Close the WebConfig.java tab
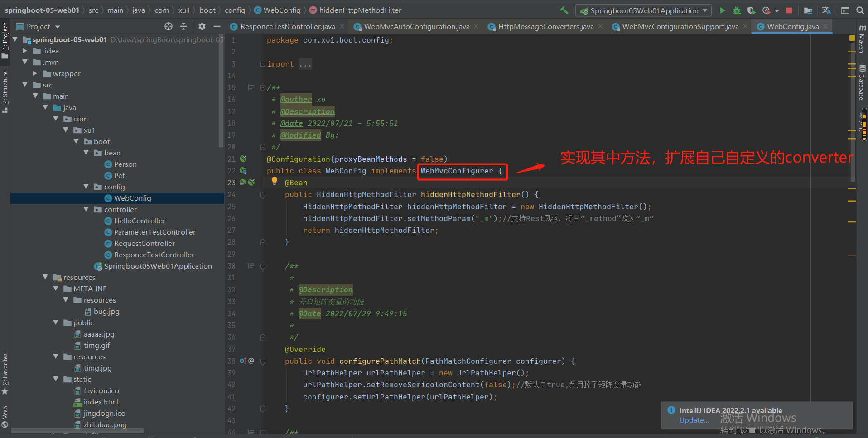The image size is (868, 438). click(825, 26)
